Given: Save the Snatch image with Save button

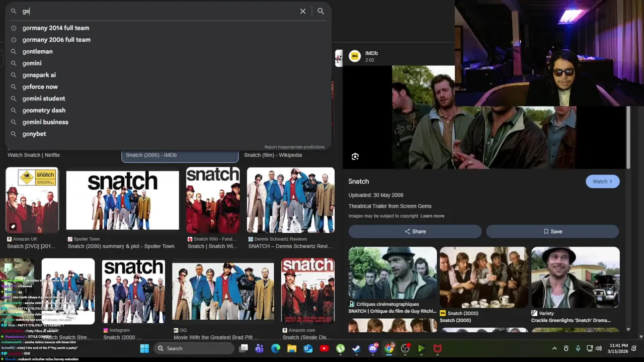Looking at the screenshot, I should pos(552,231).
